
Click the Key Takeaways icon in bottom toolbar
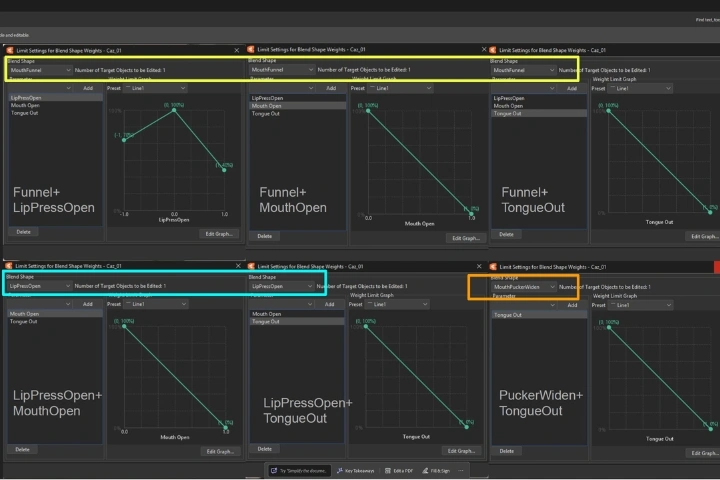click(x=340, y=471)
